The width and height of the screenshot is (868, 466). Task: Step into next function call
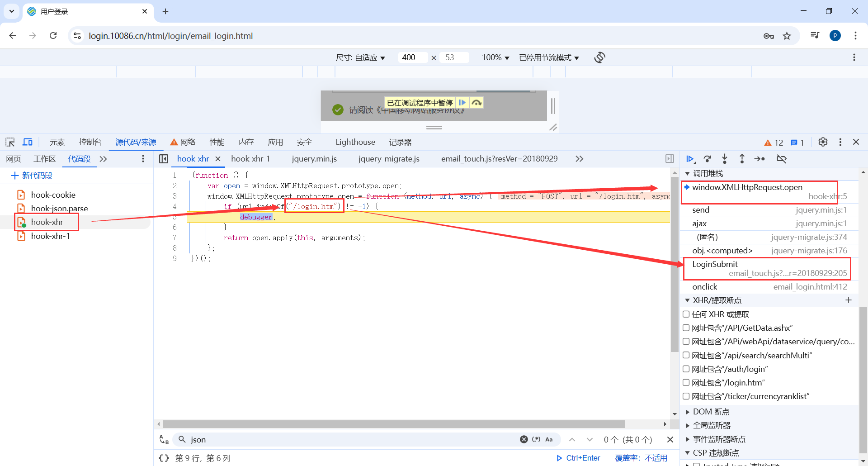(x=725, y=159)
